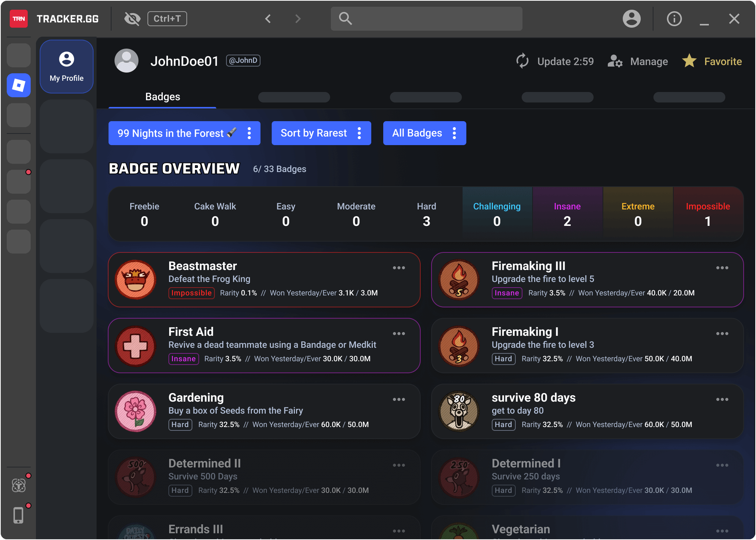Open the My Profile panel
This screenshot has height=540, width=756.
(67, 67)
